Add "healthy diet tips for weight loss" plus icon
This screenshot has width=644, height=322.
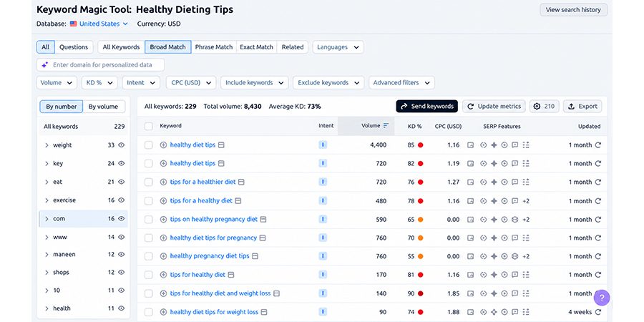163,312
